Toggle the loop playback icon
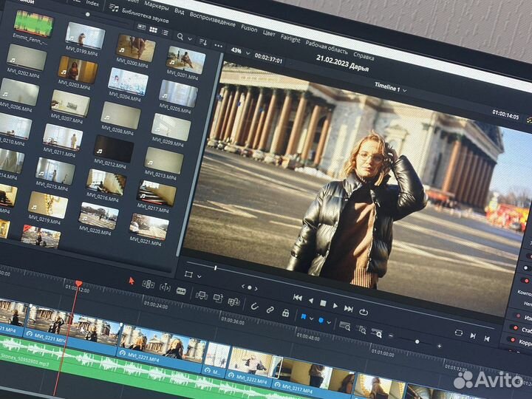 click(364, 311)
